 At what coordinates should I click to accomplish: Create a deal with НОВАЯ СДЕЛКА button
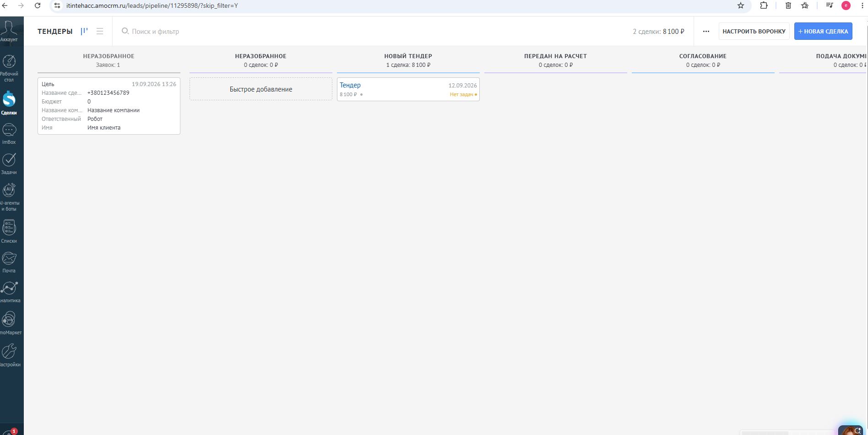823,31
